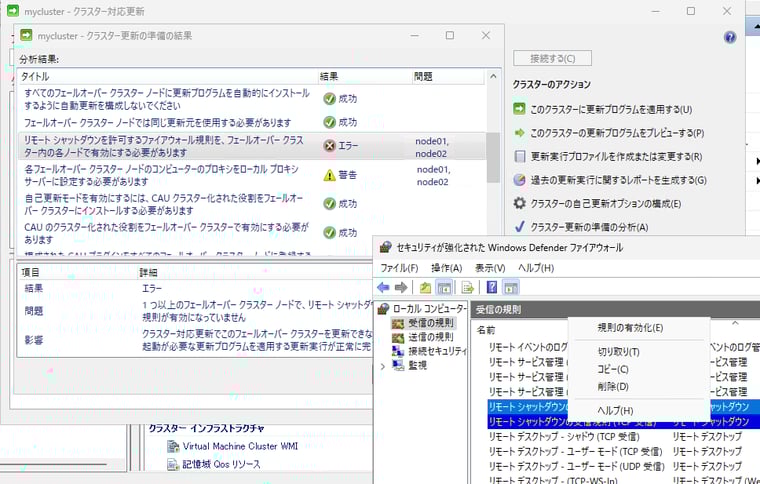Click the error icon in remote shutdown row
Screen dimensions: 760x484
pyautogui.click(x=330, y=145)
